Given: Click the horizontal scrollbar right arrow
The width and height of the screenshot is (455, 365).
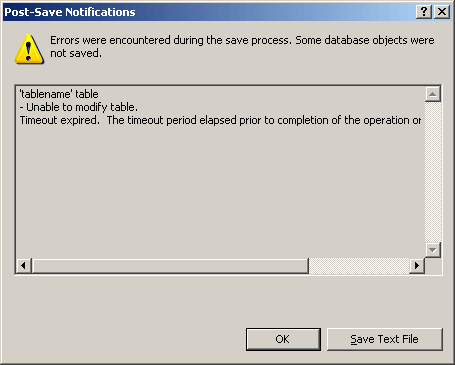Looking at the screenshot, I should click(417, 266).
